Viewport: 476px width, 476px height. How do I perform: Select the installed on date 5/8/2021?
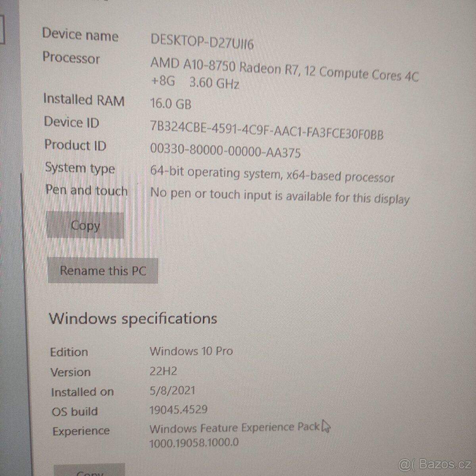coord(172,390)
